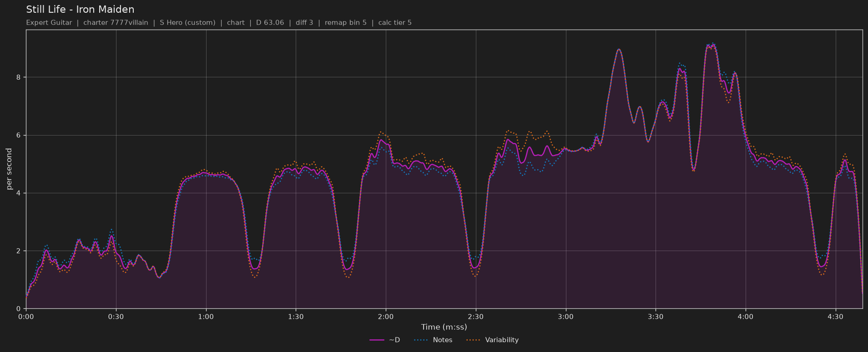868x352 pixels.
Task: Click the "0:30" time tick label
Action: point(116,317)
